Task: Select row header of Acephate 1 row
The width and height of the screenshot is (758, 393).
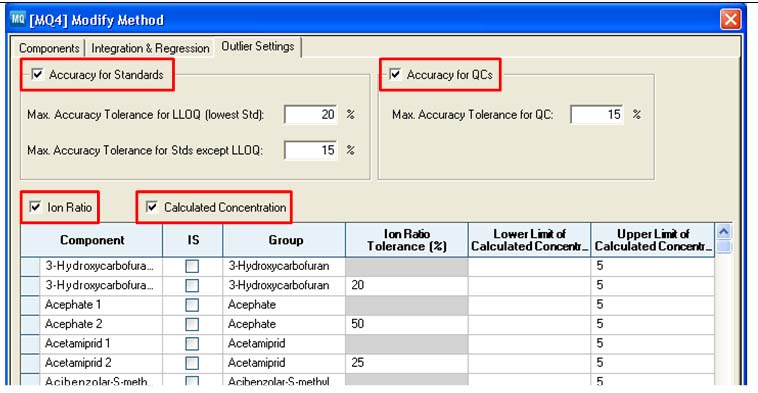Action: coord(30,305)
